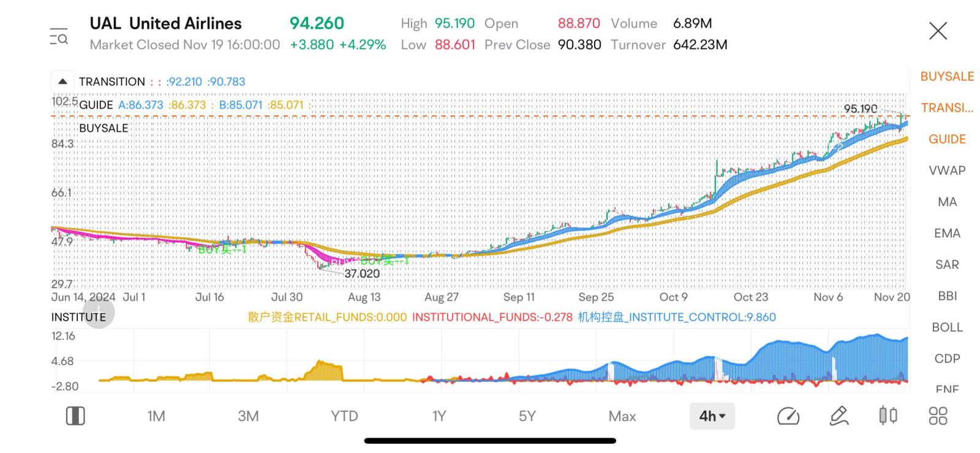
Task: Change candlestick chart type icon
Action: [x=888, y=416]
